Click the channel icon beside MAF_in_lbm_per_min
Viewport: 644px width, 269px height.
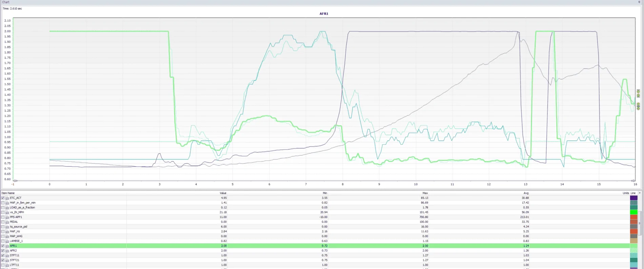point(7,203)
